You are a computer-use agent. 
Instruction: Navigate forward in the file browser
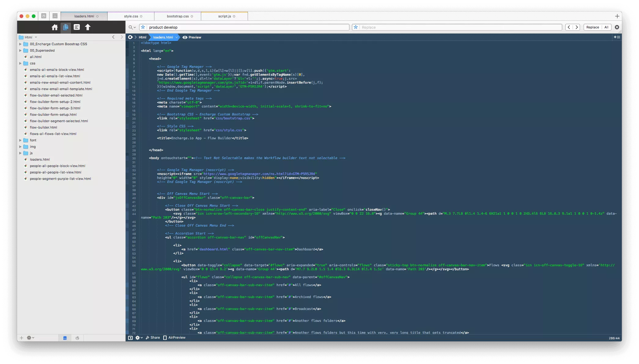click(x=122, y=37)
